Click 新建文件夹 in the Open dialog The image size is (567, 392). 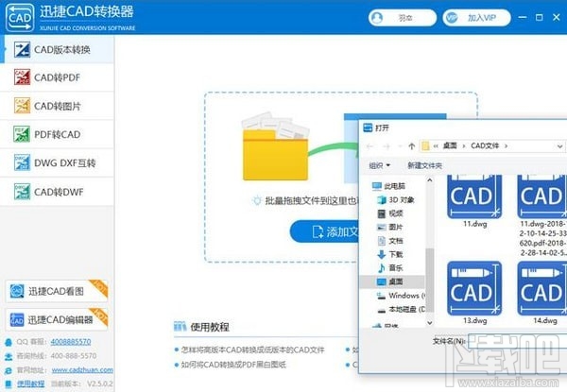tap(424, 165)
